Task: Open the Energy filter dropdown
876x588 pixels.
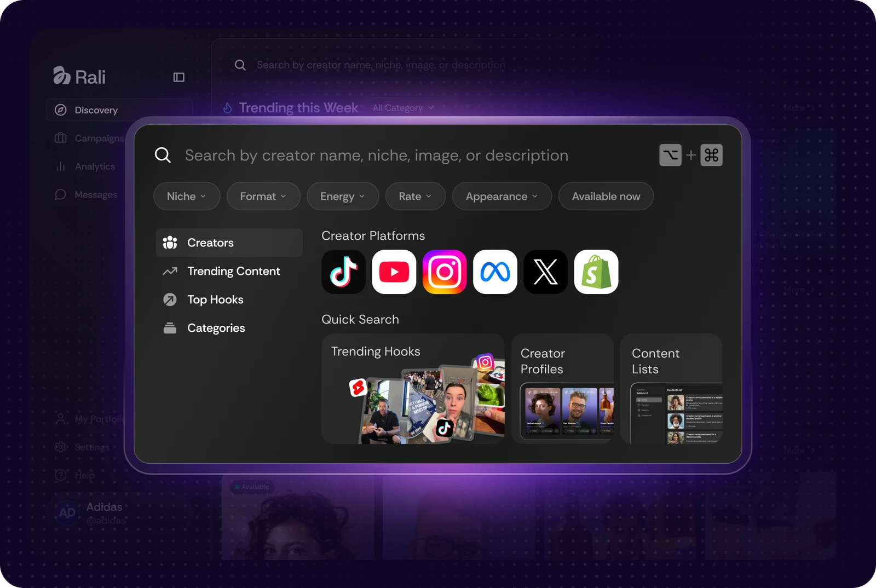Action: pyautogui.click(x=343, y=196)
